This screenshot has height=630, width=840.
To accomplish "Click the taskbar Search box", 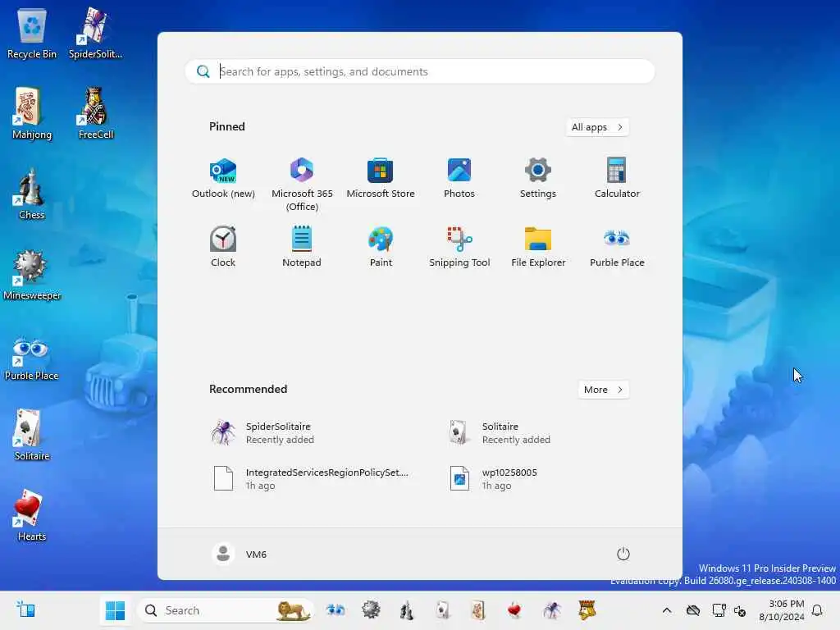I will 225,610.
